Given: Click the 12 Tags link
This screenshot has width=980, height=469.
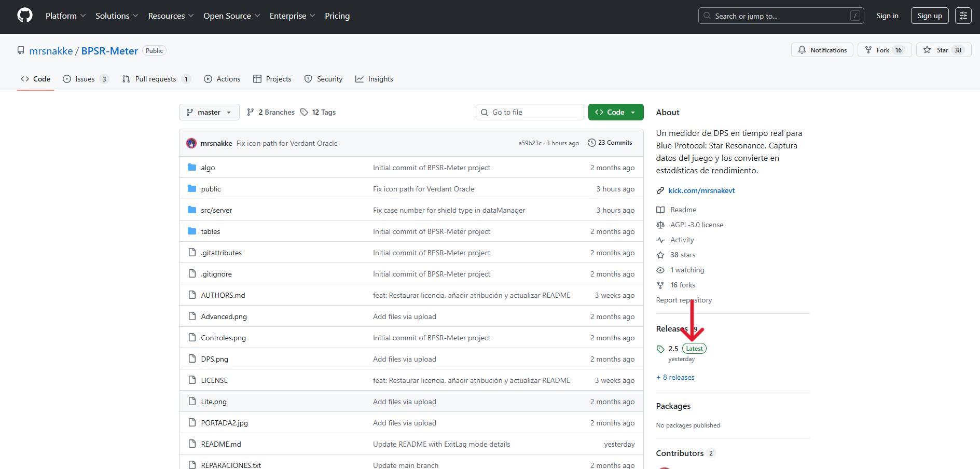Looking at the screenshot, I should point(318,112).
